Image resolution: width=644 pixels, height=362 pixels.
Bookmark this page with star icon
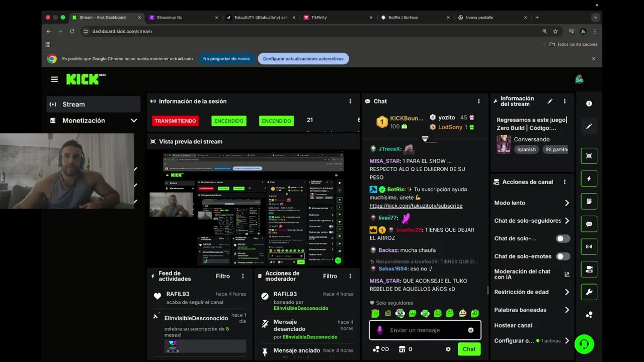pyautogui.click(x=555, y=31)
